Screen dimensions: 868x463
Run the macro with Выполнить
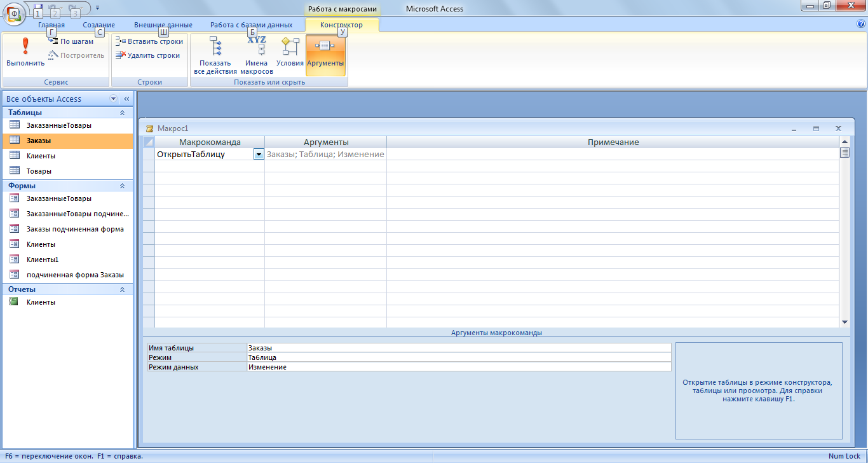[x=25, y=53]
